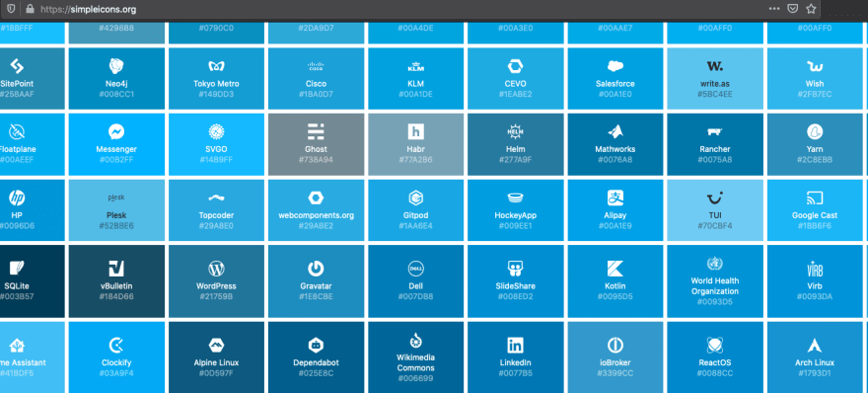Click the Pocket save icon

[792, 9]
